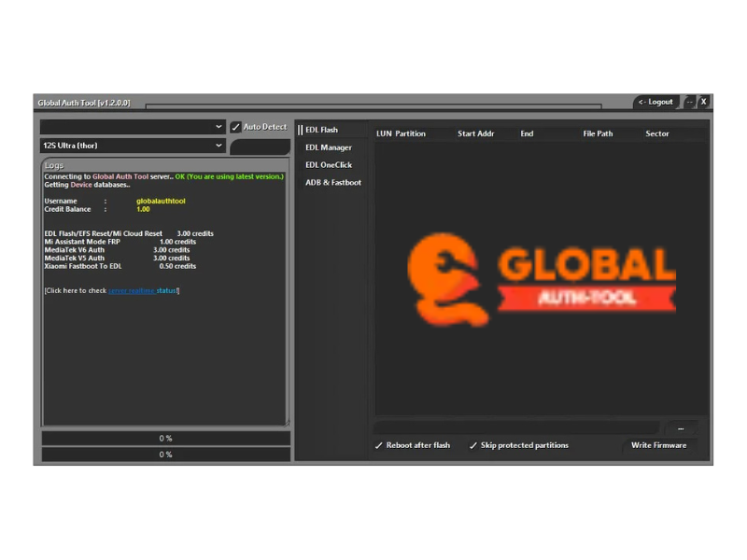Screen dimensions: 747x560
Task: Click the server realtime status link
Action: (x=143, y=290)
